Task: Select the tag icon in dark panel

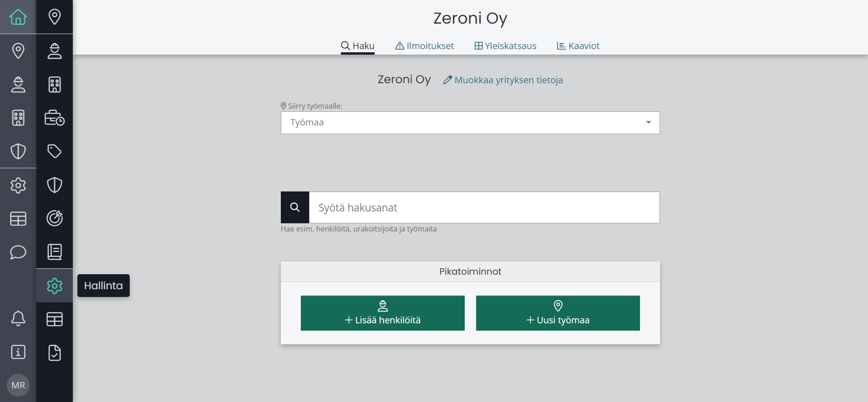Action: coord(55,151)
